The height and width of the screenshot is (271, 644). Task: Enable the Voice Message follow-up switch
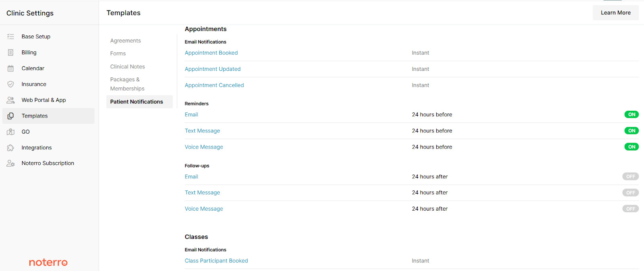630,209
